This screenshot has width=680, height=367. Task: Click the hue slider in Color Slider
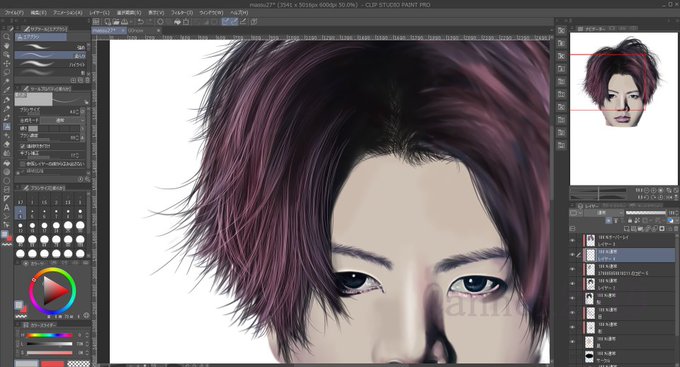49,335
